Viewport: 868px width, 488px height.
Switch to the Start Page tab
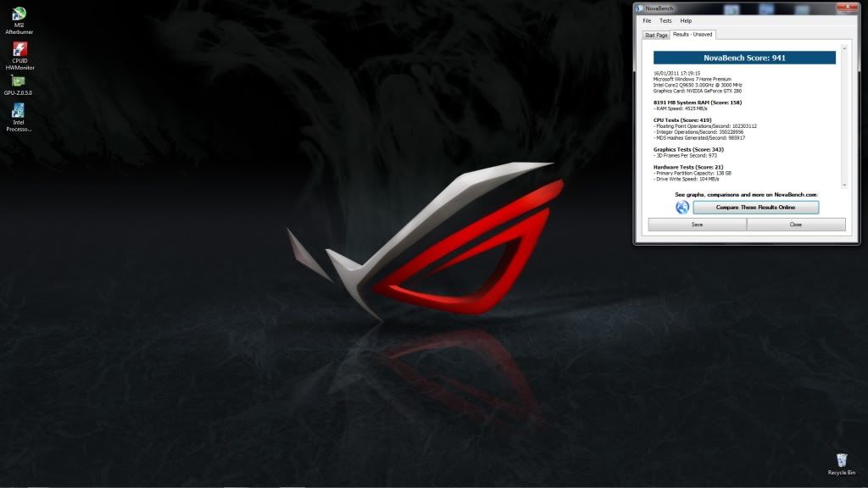click(x=656, y=35)
